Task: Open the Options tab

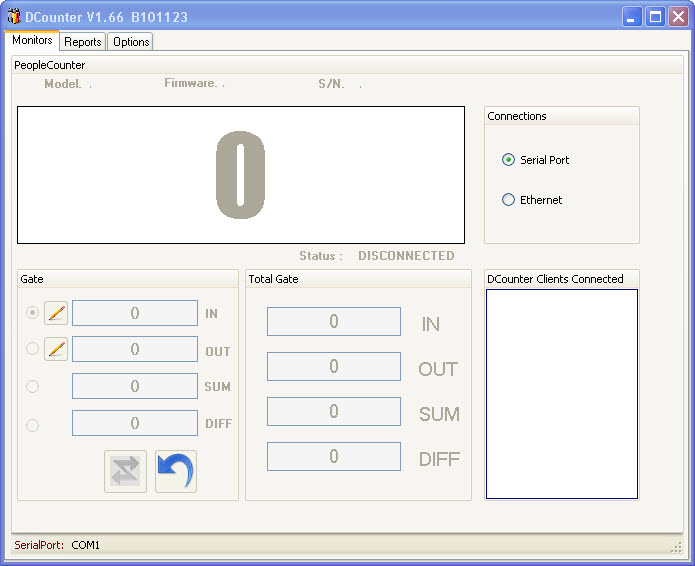Action: 131,42
